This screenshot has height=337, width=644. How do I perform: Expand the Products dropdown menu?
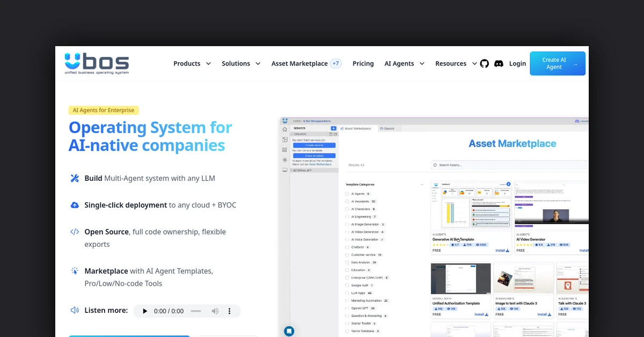click(192, 63)
